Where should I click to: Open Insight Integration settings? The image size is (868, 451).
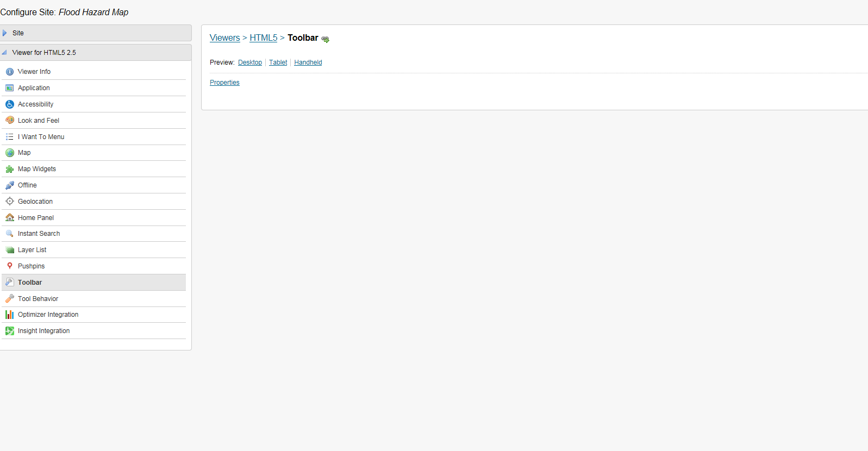94,331
